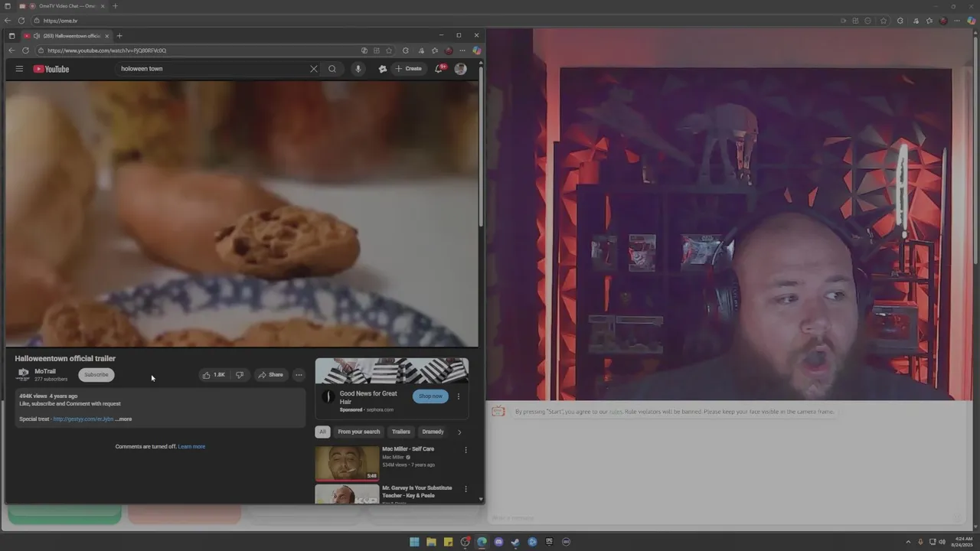Open the Windows Start menu
This screenshot has width=980, height=551.
(x=414, y=542)
